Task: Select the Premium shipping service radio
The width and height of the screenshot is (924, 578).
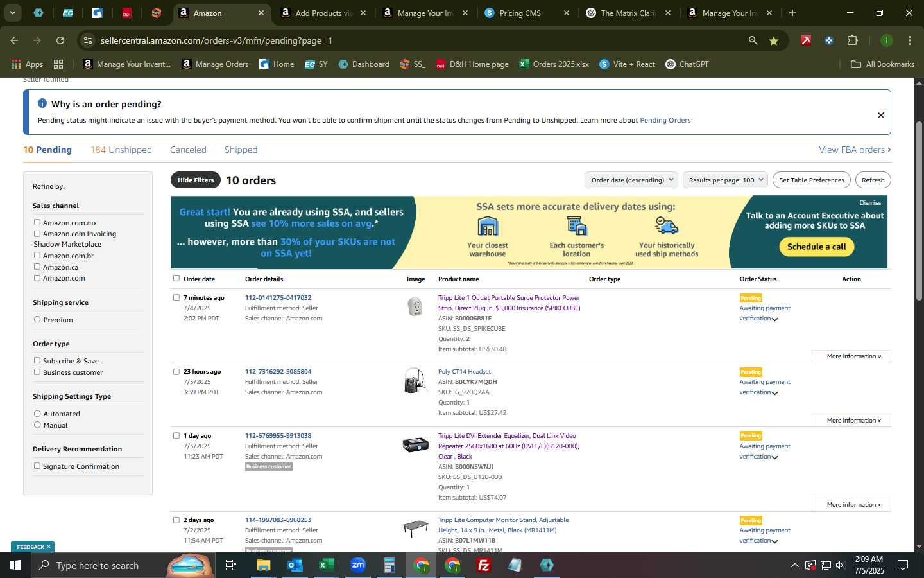Action: tap(37, 319)
